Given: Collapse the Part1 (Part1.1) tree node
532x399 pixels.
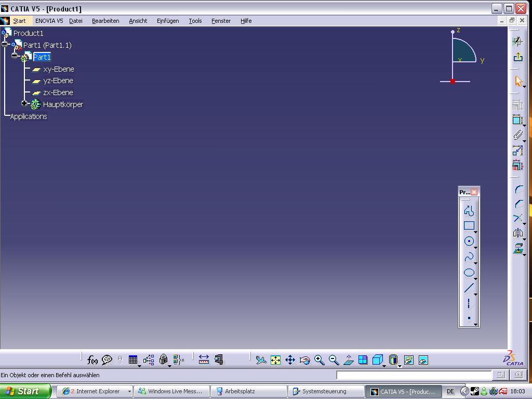Looking at the screenshot, I should pos(4,44).
